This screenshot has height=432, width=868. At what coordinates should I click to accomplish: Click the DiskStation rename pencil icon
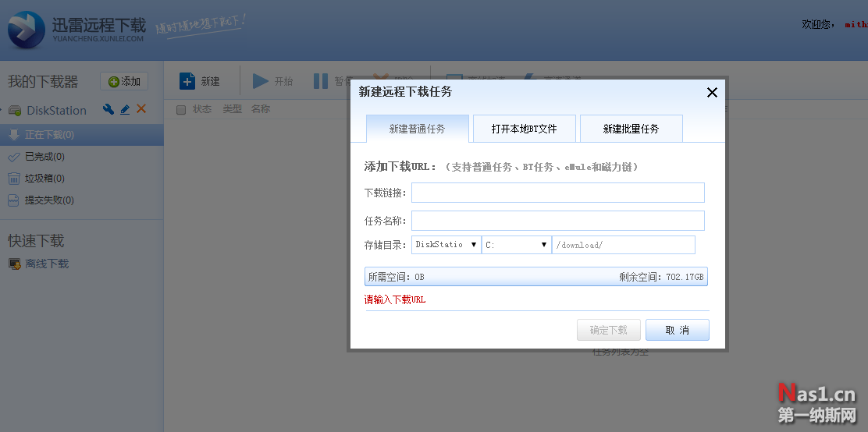(x=125, y=109)
